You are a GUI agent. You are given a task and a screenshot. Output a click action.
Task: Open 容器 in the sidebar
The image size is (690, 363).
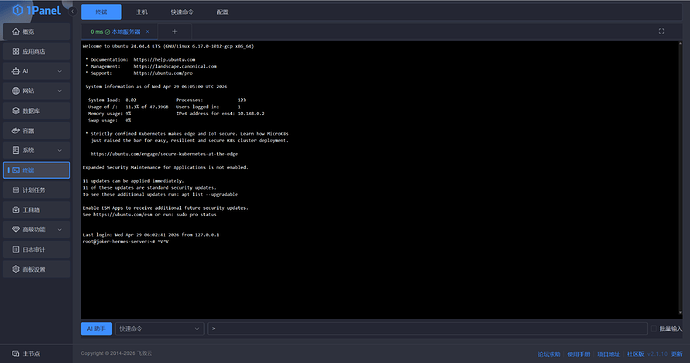click(x=37, y=130)
